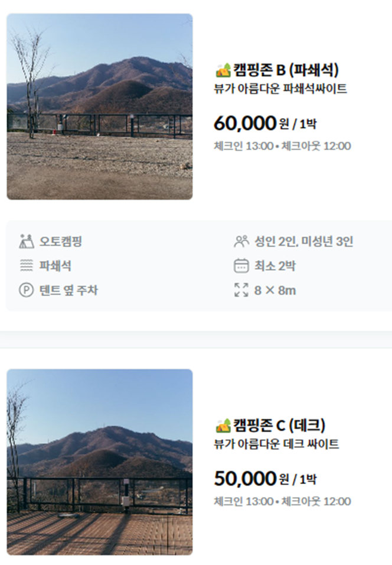Click the size icon beside 8 × 8m
Viewport: 392px width, 565px height.
pyautogui.click(x=241, y=290)
